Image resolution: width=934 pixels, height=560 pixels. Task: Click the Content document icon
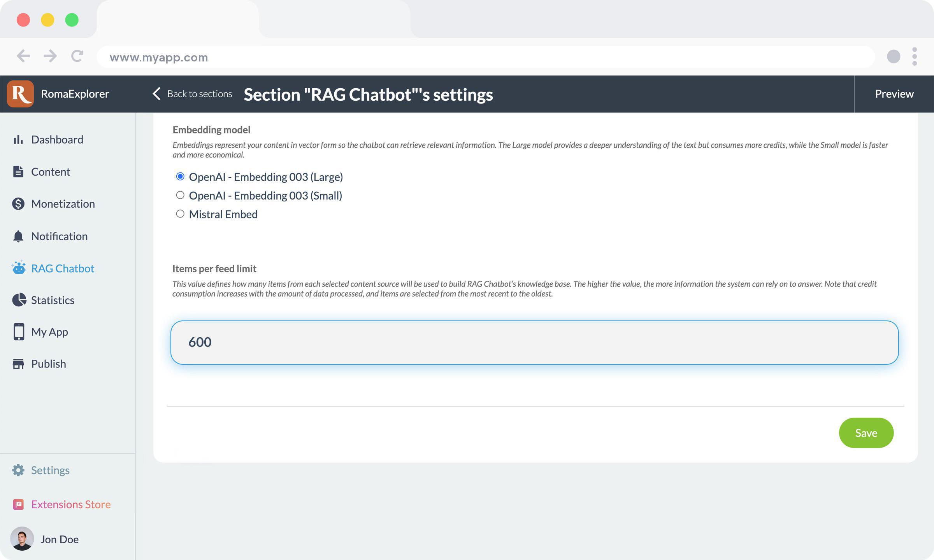[18, 171]
